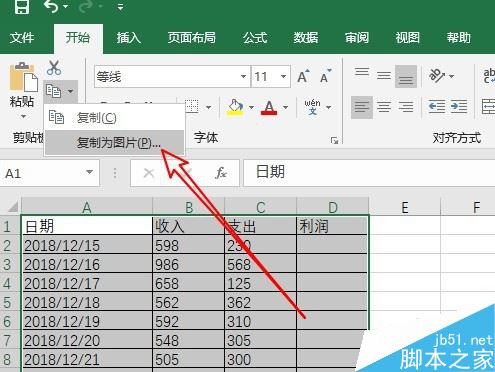Expand the 粘贴 options dropdown arrow
This screenshot has width=495, height=372.
[23, 116]
